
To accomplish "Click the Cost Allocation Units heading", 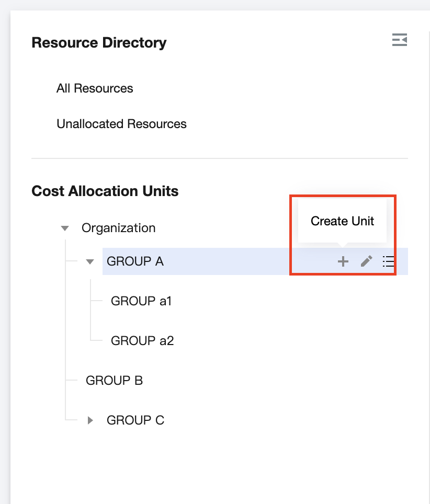I will tap(105, 191).
